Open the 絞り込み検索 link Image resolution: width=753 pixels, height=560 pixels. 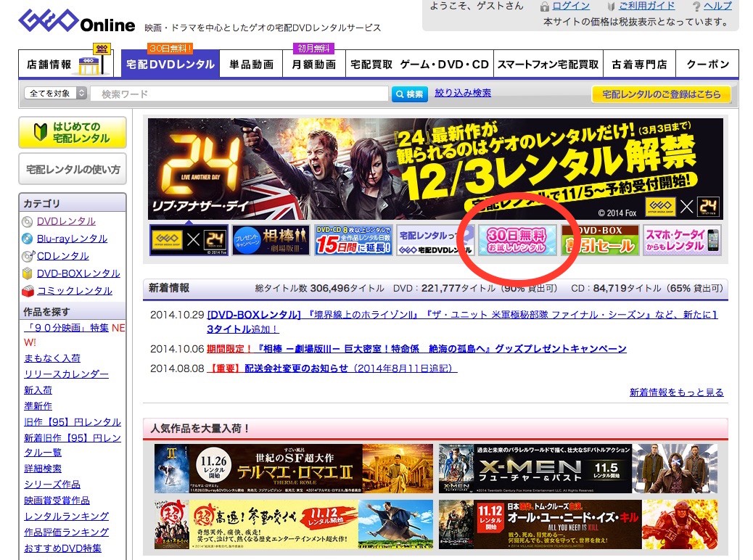tap(462, 93)
